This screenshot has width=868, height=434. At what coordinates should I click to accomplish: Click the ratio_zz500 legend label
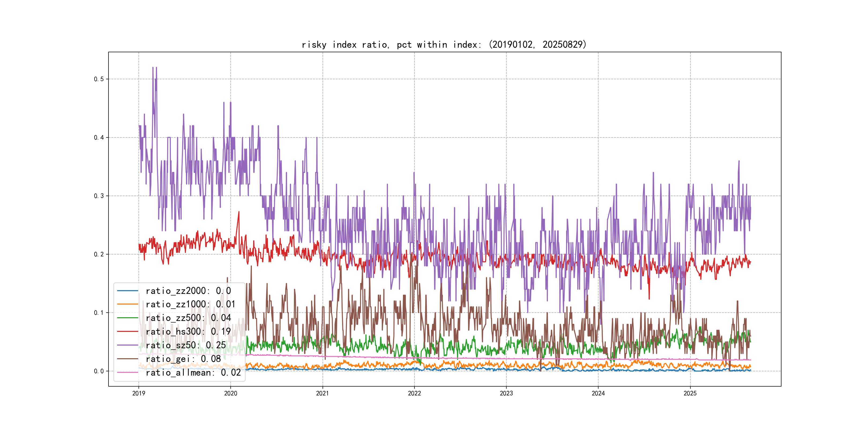(x=188, y=318)
